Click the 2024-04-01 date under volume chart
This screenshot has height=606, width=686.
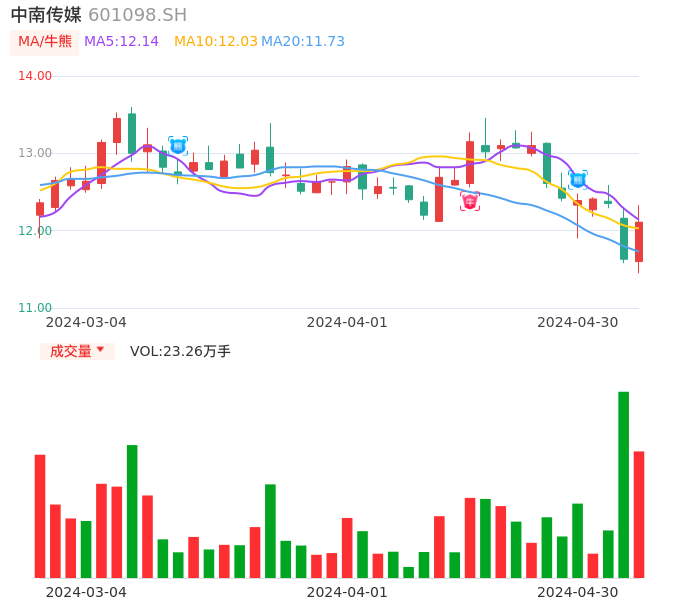pos(347,592)
